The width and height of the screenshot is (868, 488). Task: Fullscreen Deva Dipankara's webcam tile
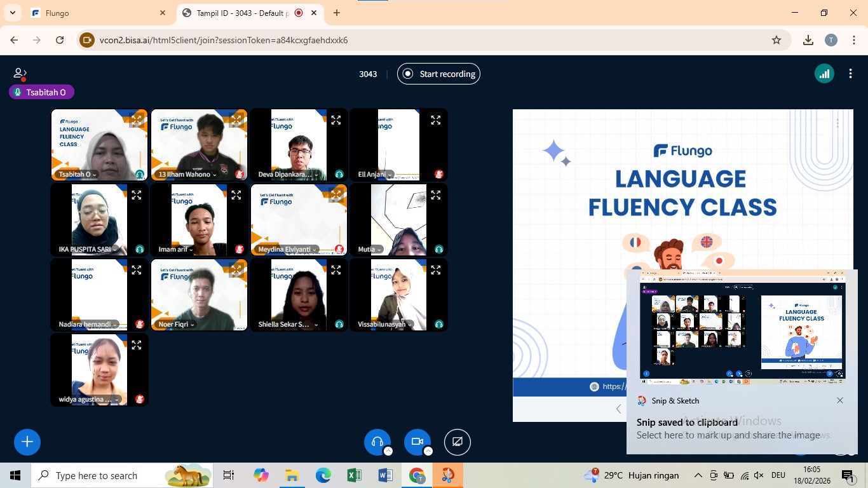pyautogui.click(x=336, y=119)
